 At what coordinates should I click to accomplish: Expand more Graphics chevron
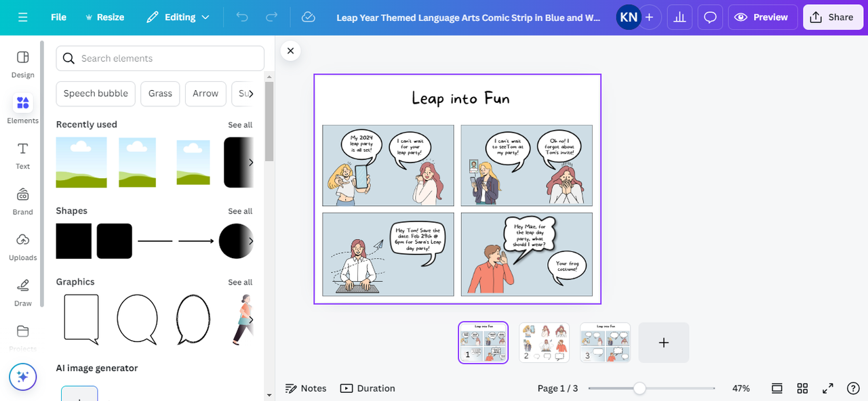[x=250, y=319]
